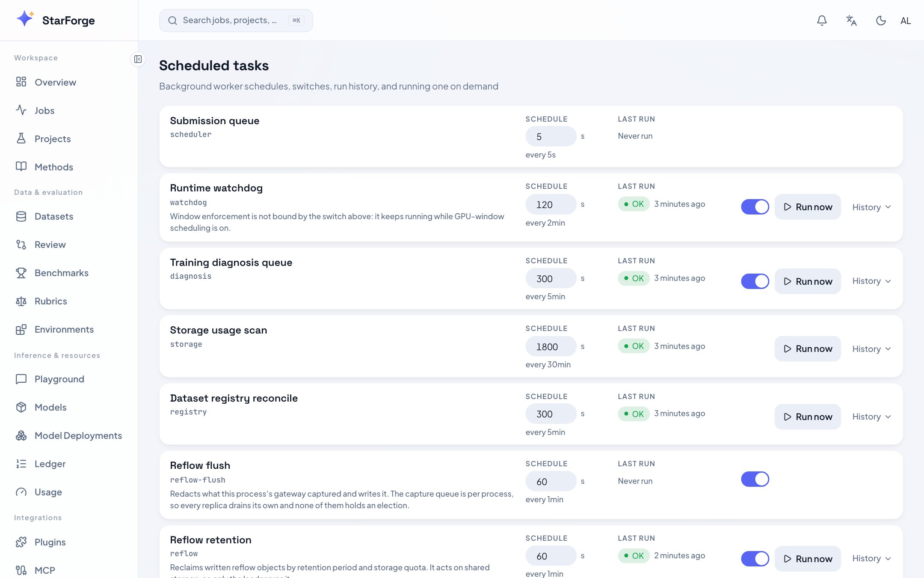Collapse the sidebar panel icon

pos(138,59)
